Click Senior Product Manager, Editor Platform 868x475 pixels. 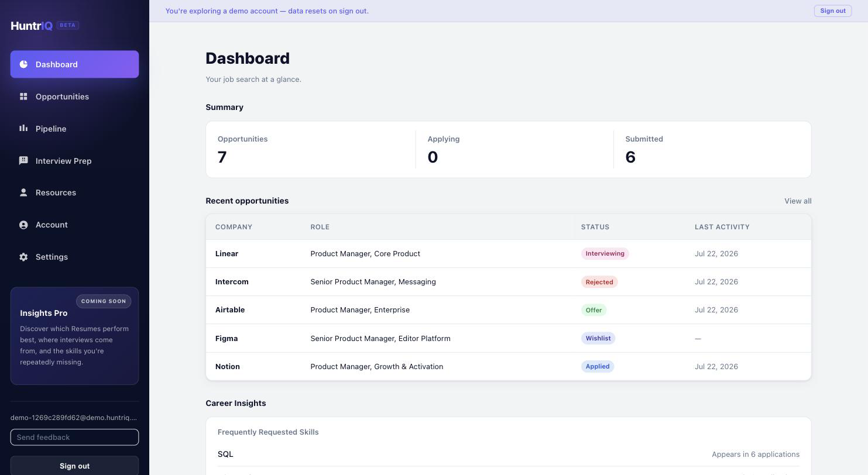(380, 338)
